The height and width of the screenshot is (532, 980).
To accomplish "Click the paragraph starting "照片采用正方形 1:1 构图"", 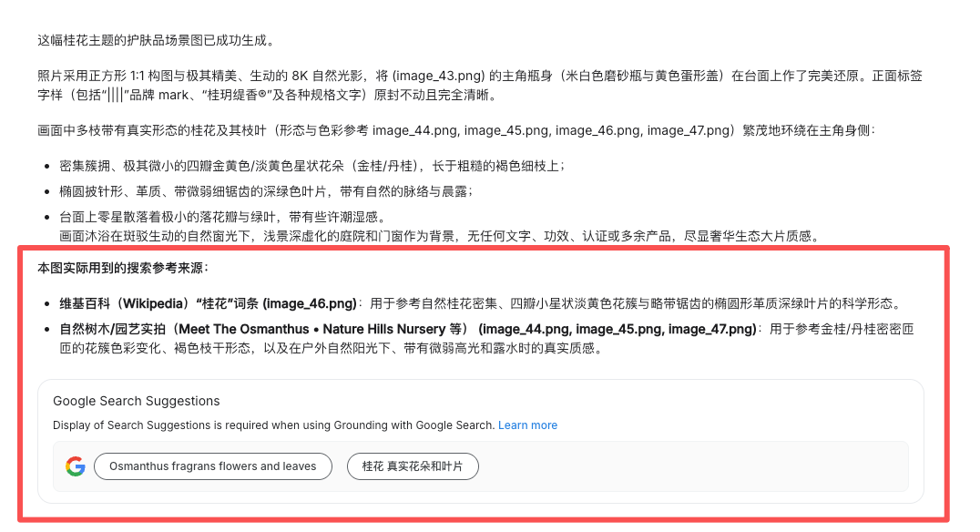I will pos(480,86).
